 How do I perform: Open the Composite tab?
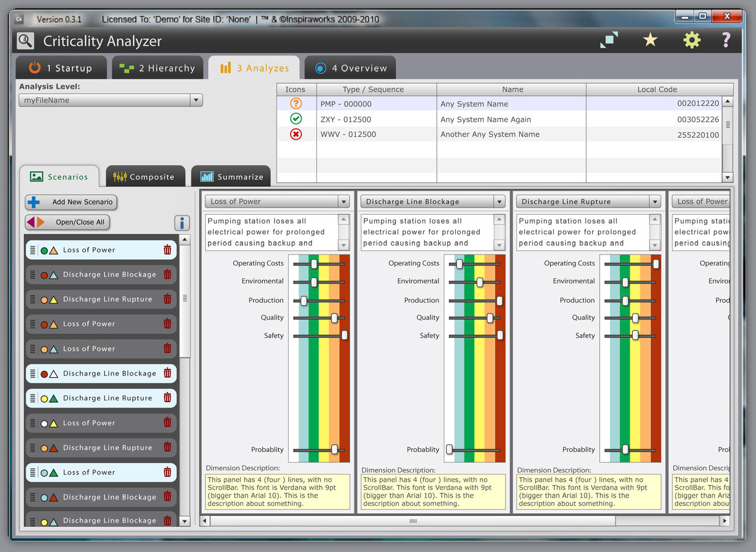(x=145, y=176)
